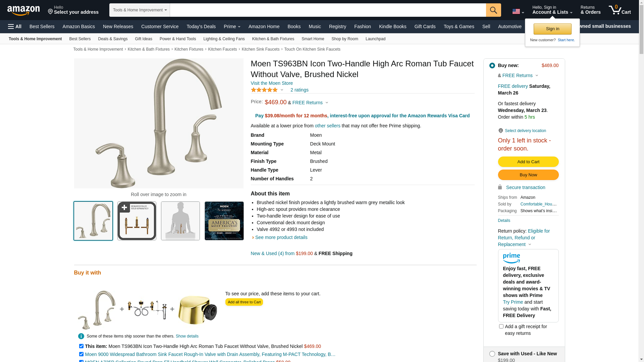Viewport: 644px width, 362px height.
Task: Click the Amazon logo
Action: 23,10
